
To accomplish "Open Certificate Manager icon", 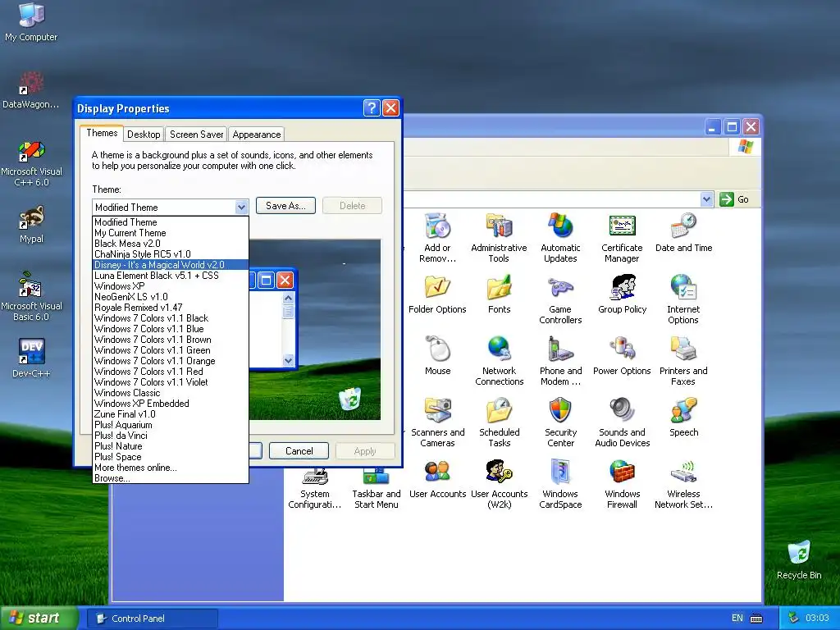I will coord(622,237).
